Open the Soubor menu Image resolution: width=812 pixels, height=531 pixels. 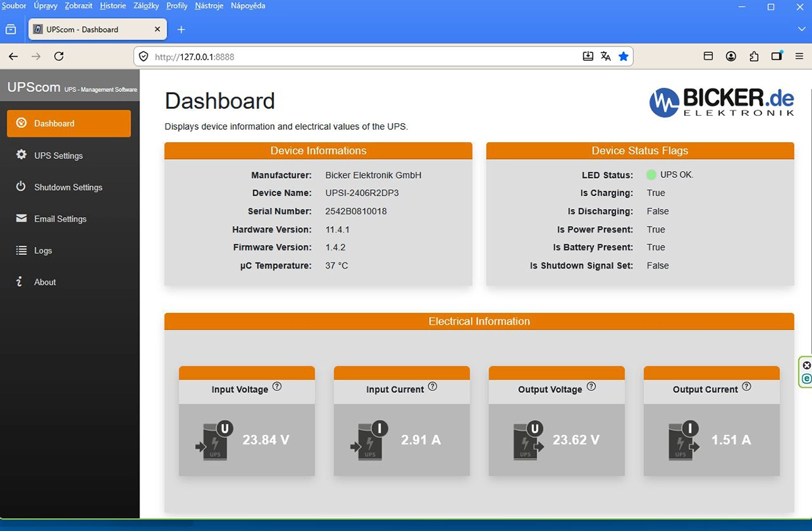click(x=14, y=6)
